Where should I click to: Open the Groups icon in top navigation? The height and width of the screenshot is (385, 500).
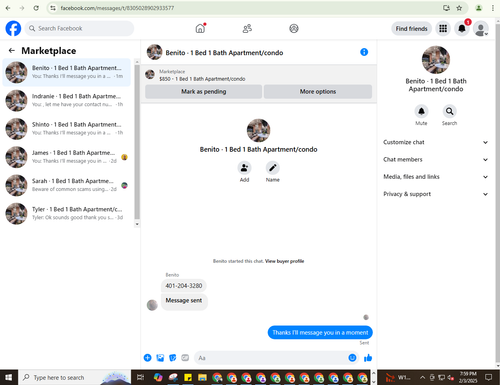coord(294,29)
